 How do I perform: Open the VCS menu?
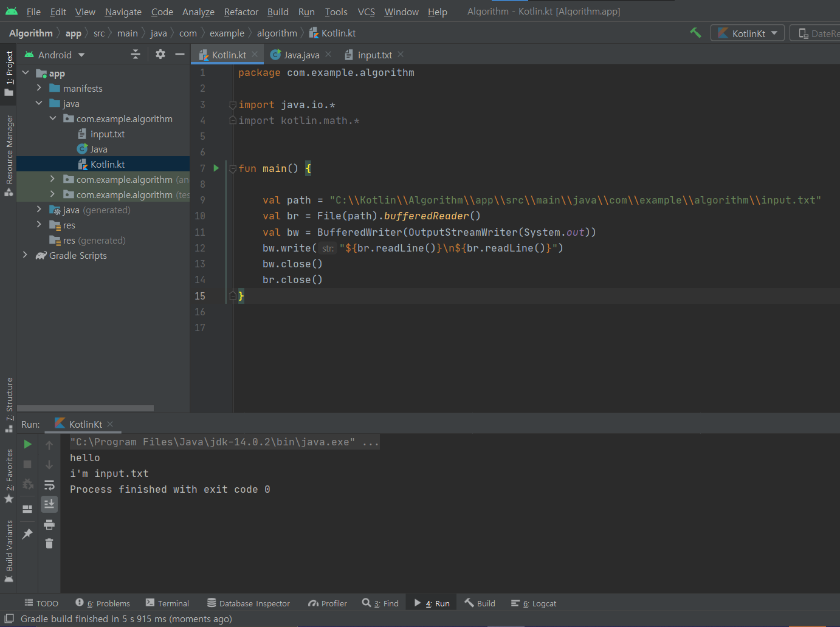(366, 12)
